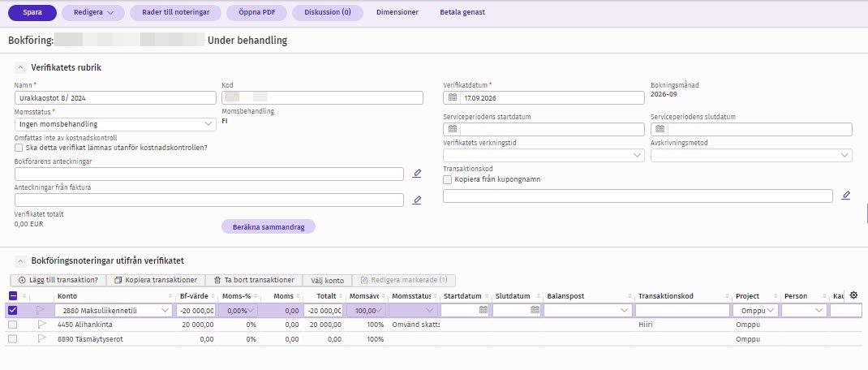Edit Bokförarens anteckningar with pencil icon
The width and height of the screenshot is (868, 370).
(x=417, y=174)
